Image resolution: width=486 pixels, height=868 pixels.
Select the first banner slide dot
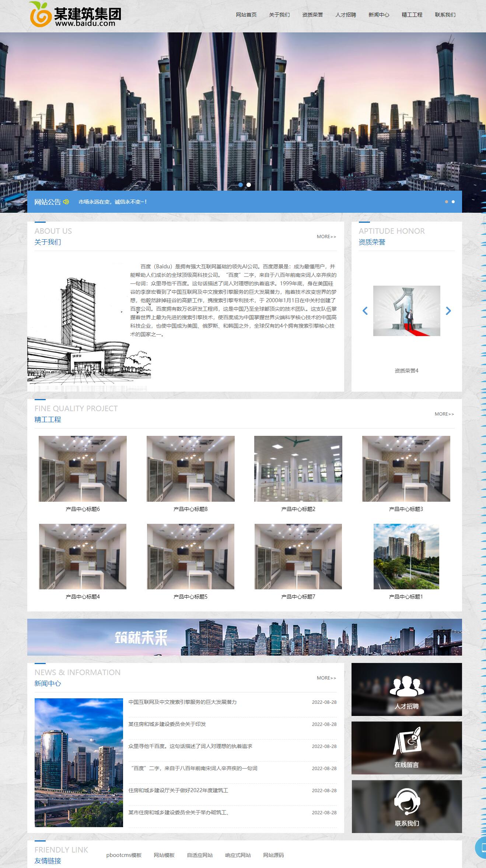(x=241, y=185)
